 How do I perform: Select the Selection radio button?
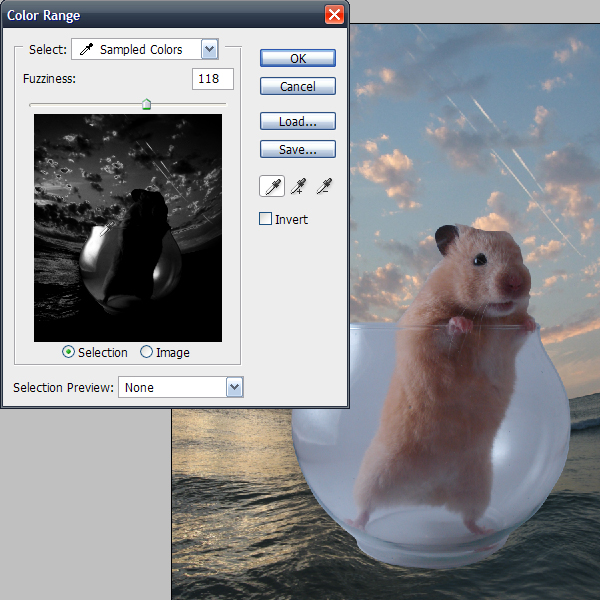click(x=69, y=352)
